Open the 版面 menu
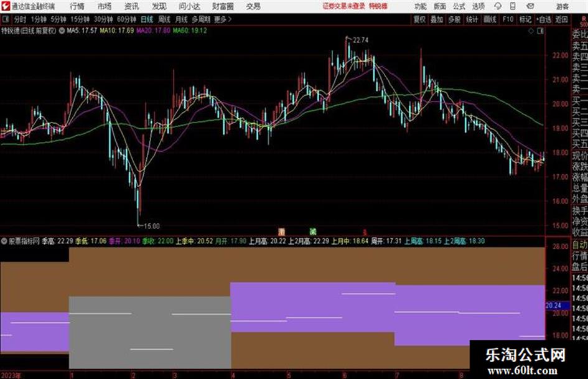The width and height of the screenshot is (588, 379). pos(439,6)
